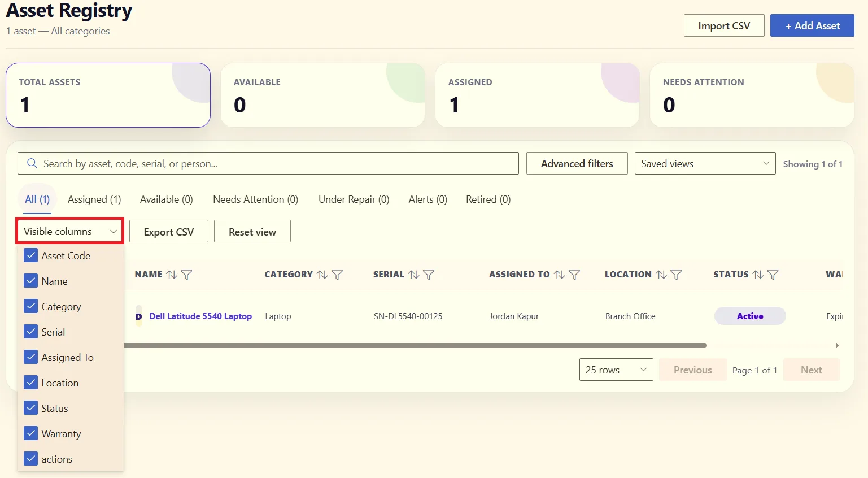Click the table's right scroll arrow
Viewport: 868px width, 478px height.
(x=838, y=345)
